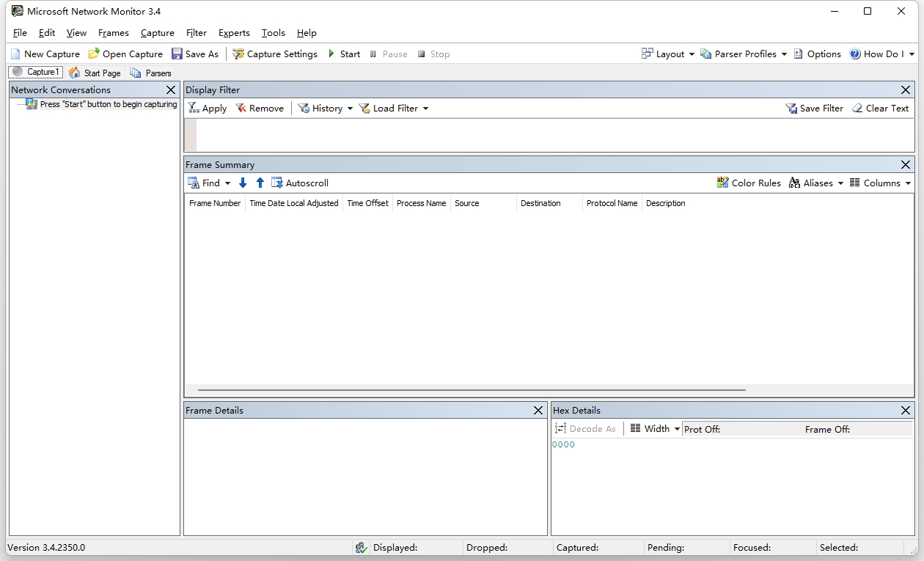This screenshot has width=924, height=561.
Task: Switch to the Start Page tab
Action: (95, 73)
